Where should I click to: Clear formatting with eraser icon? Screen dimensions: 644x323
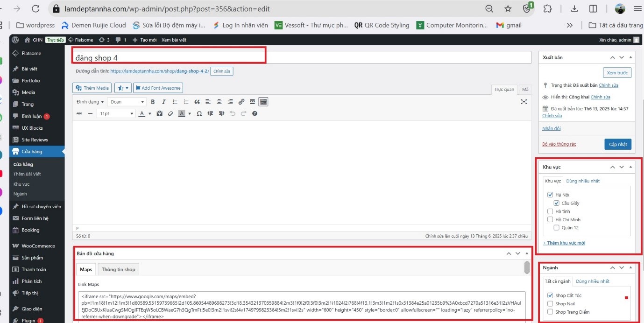[x=170, y=113]
